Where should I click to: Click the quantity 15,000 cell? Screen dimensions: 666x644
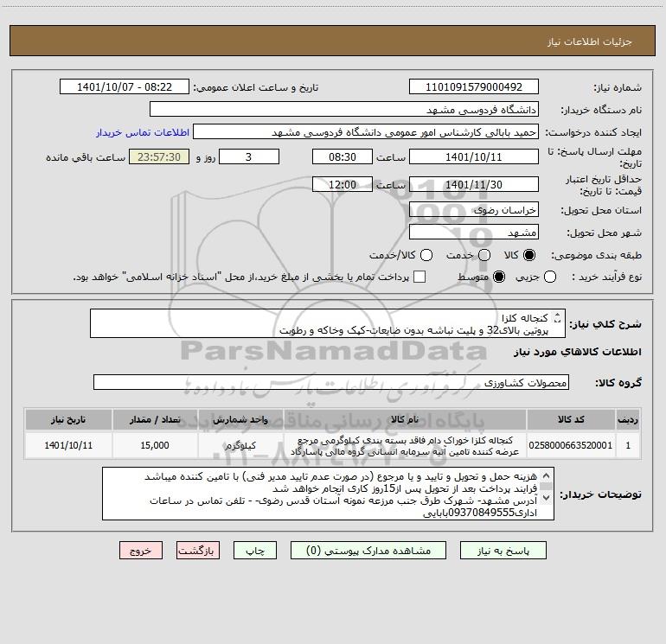coord(155,445)
